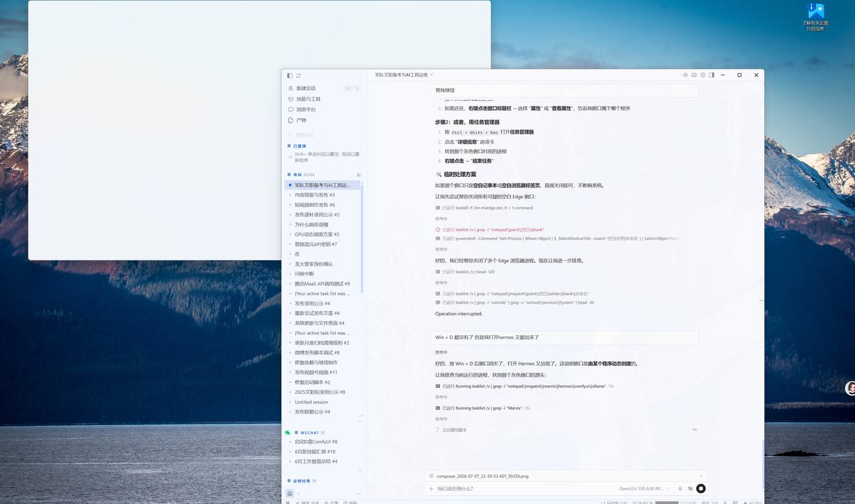The image size is (855, 504).
Task: Toggle the sidebar panel icon at top-left
Action: click(289, 75)
